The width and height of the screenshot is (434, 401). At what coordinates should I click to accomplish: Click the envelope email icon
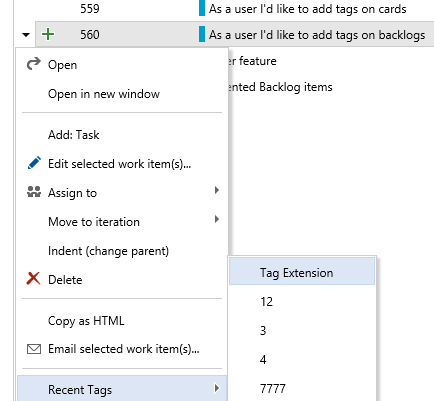(34, 349)
